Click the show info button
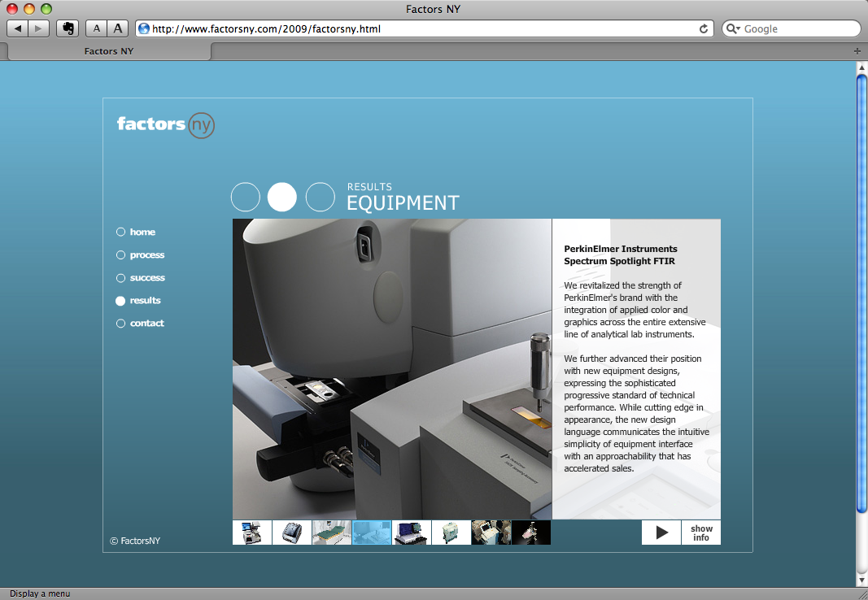 point(701,533)
